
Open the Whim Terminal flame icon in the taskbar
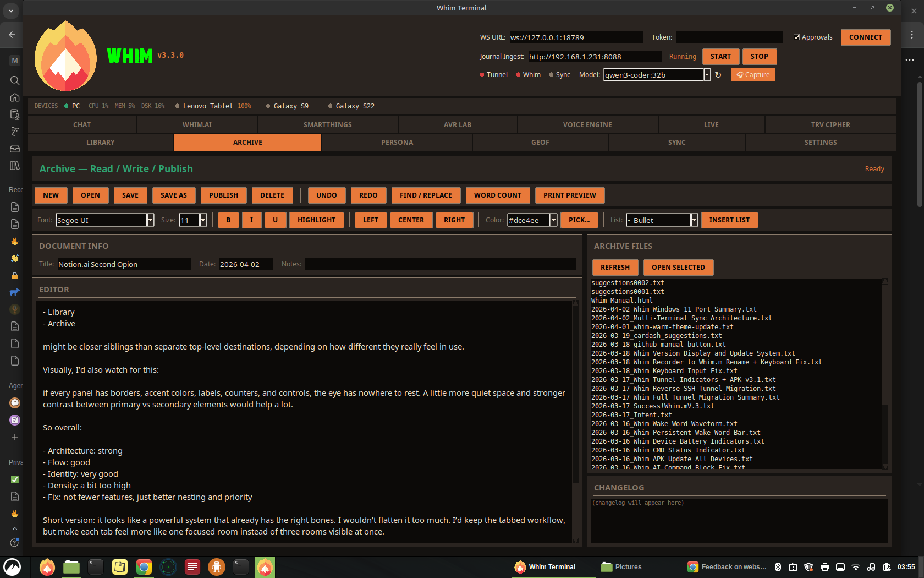(265, 567)
